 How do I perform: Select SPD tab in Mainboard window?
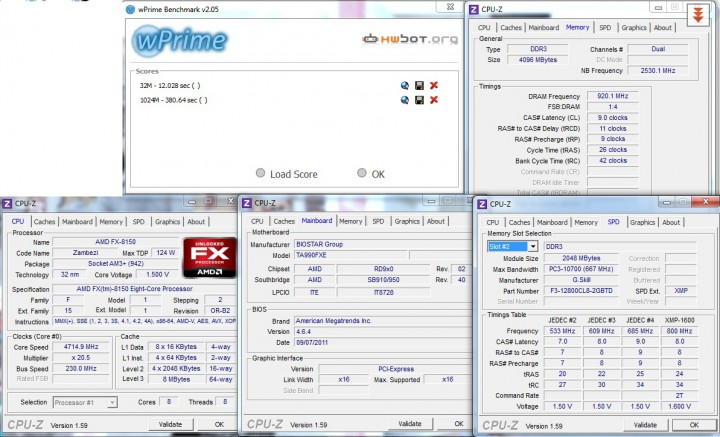coord(378,221)
